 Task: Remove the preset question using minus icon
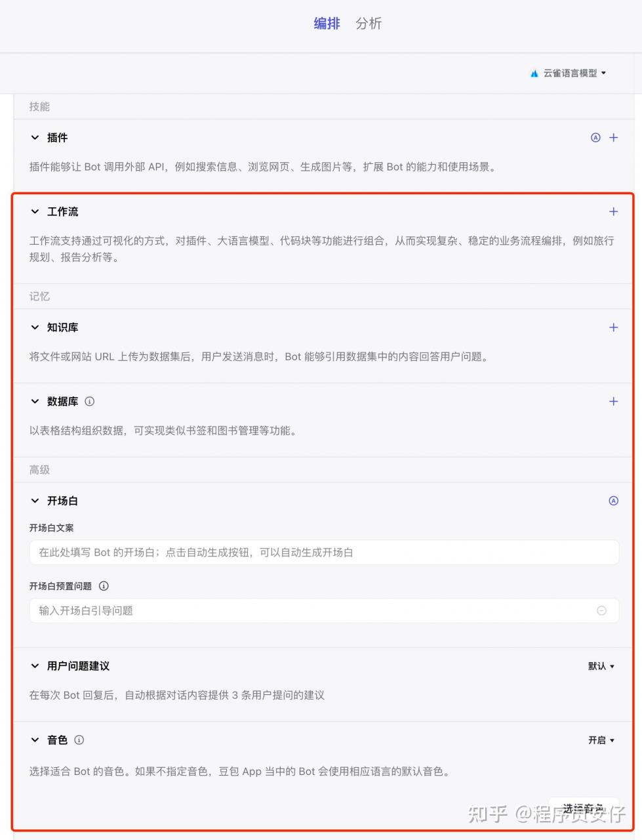pos(601,611)
